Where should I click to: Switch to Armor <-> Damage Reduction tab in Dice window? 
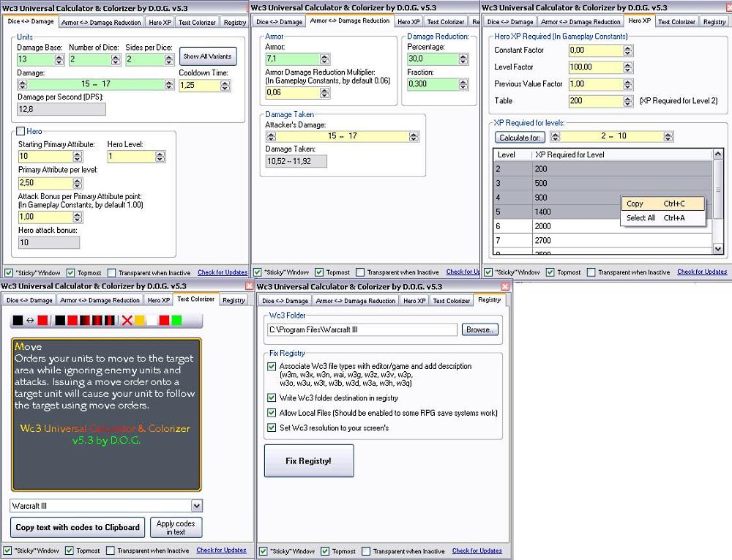point(101,23)
